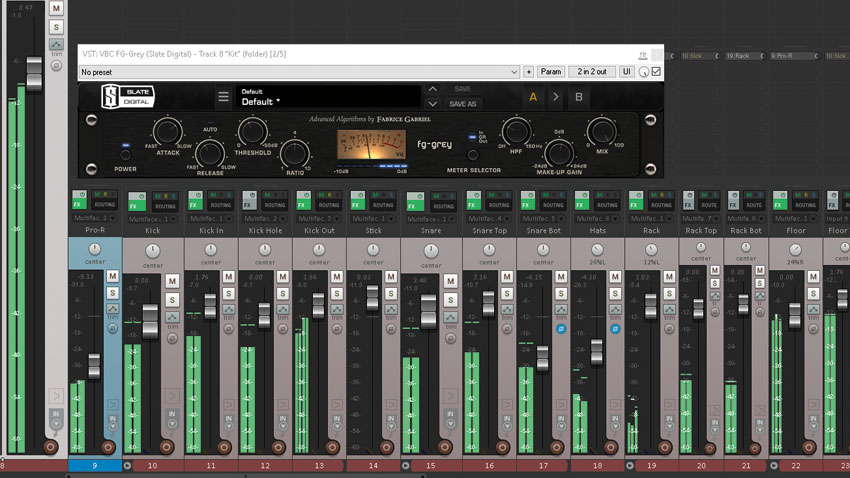Click the SAVE AS preset button
Screen dimensions: 850x478
462,104
